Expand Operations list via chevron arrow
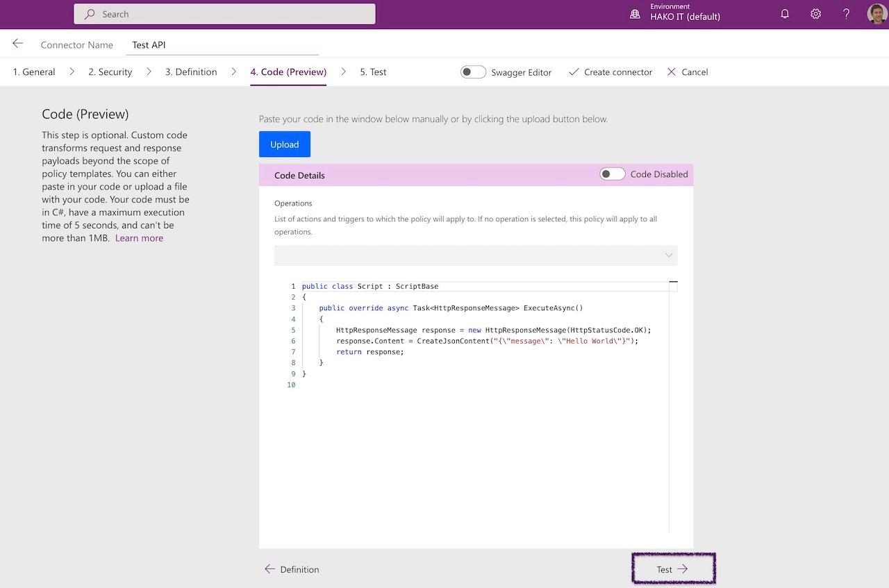 (x=669, y=255)
